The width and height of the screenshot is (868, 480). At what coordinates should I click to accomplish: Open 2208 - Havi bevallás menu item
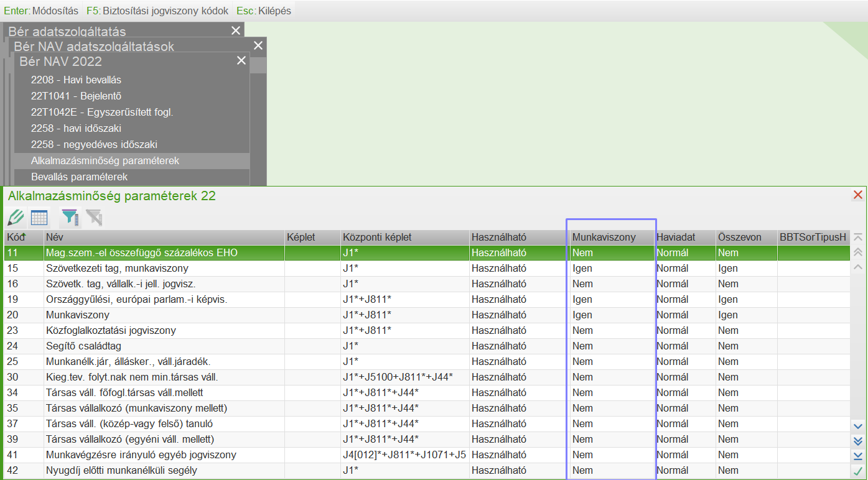point(132,80)
